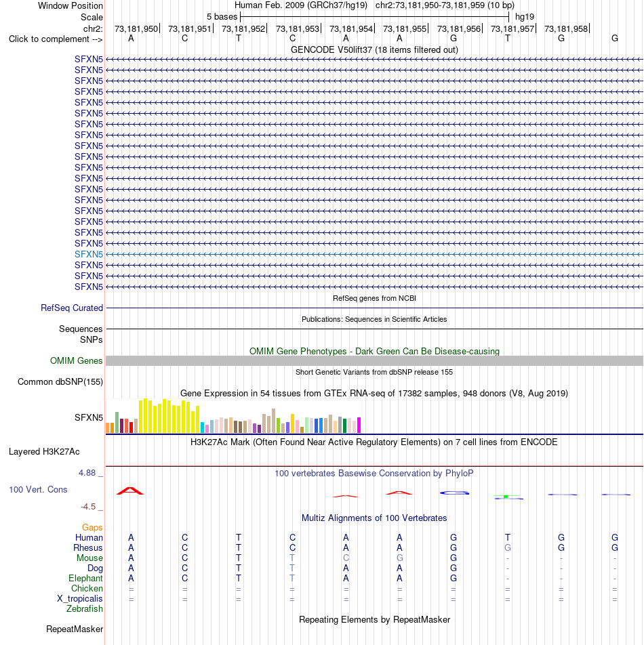Click the large red A conservation logo

point(130,491)
